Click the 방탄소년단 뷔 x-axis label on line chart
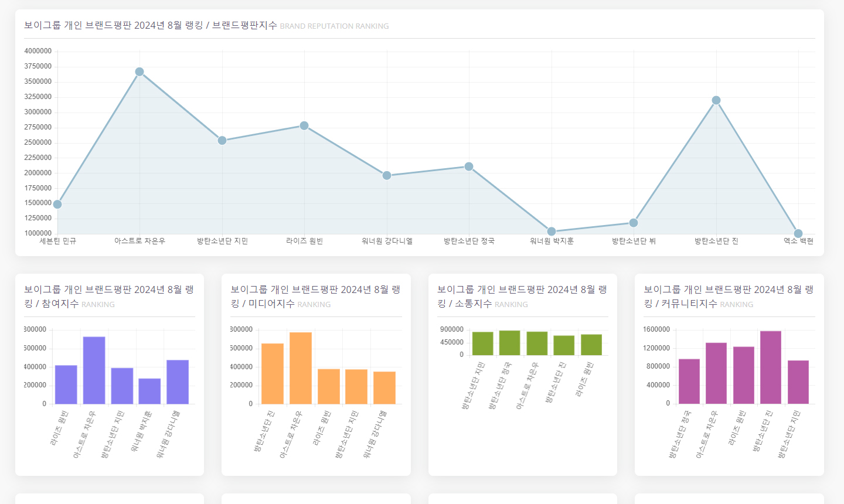The width and height of the screenshot is (844, 504). coord(634,241)
